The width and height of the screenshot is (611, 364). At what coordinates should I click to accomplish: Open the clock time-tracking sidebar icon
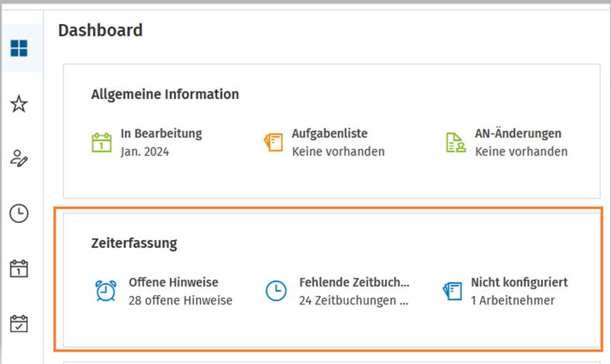coord(19,213)
